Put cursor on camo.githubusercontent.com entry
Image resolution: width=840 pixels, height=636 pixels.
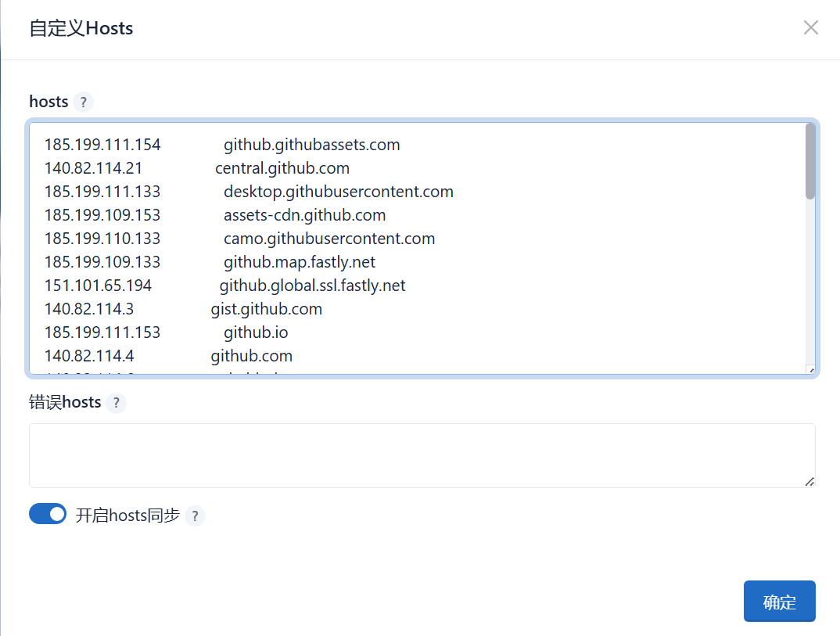329,239
